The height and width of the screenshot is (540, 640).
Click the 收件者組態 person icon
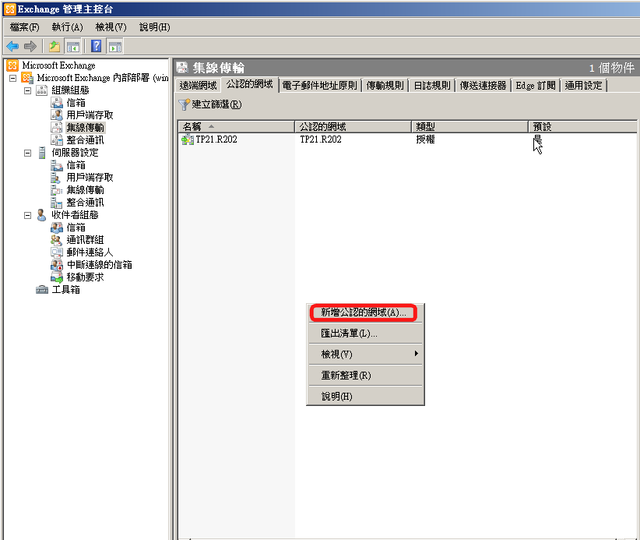[x=42, y=215]
